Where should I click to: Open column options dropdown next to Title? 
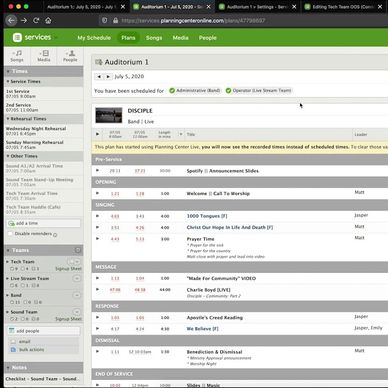pyautogui.click(x=180, y=134)
